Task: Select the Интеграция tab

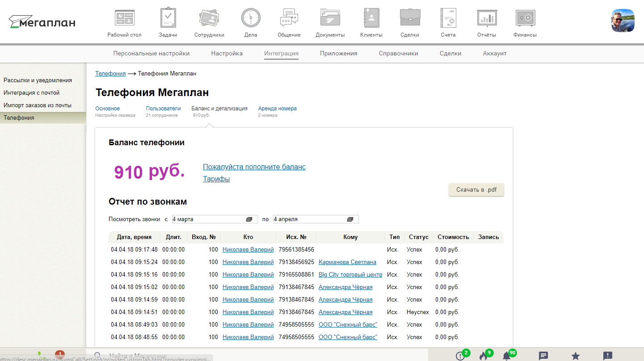Action: [281, 53]
